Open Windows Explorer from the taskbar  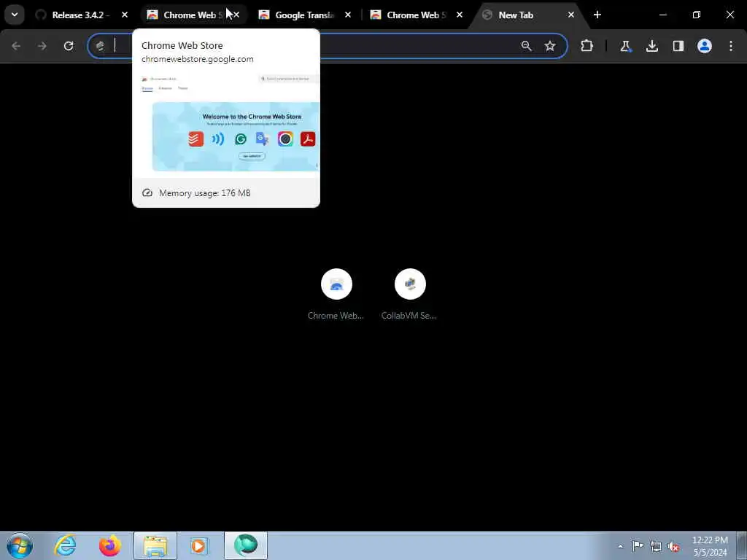pos(155,545)
